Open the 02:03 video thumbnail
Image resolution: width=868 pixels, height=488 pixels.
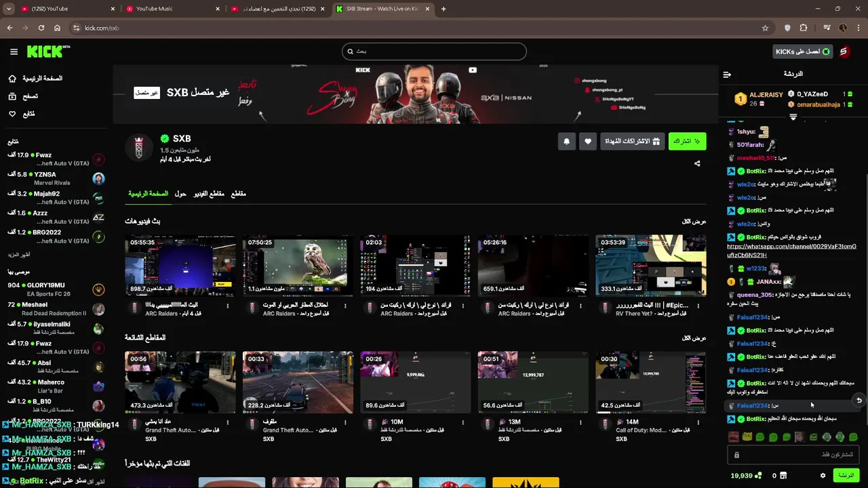coord(415,266)
